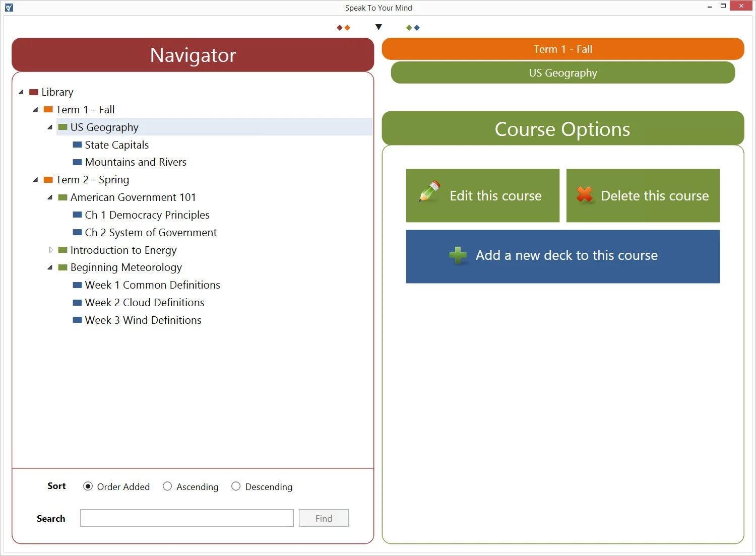Select the Term 1 - Fall tree label

pos(85,110)
